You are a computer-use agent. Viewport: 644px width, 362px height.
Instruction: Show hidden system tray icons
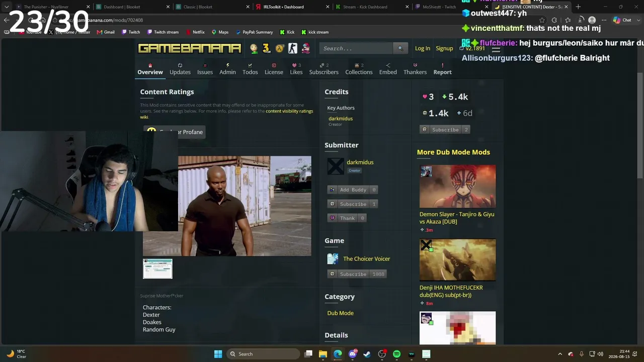click(x=560, y=354)
